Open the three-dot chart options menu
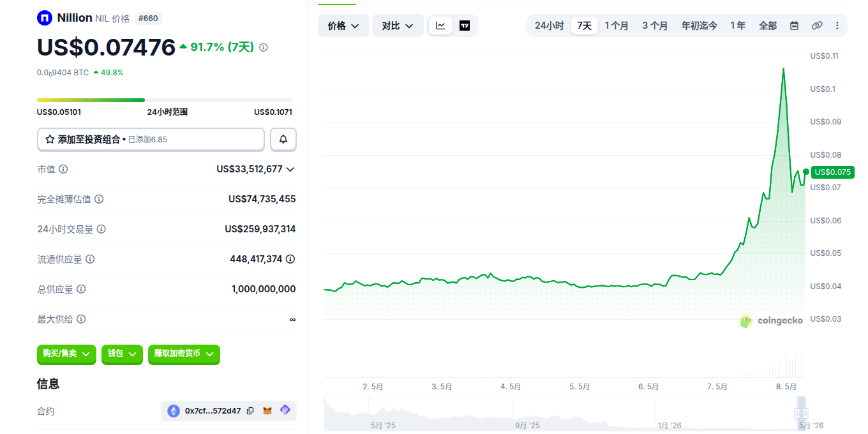The height and width of the screenshot is (434, 868). 837,26
